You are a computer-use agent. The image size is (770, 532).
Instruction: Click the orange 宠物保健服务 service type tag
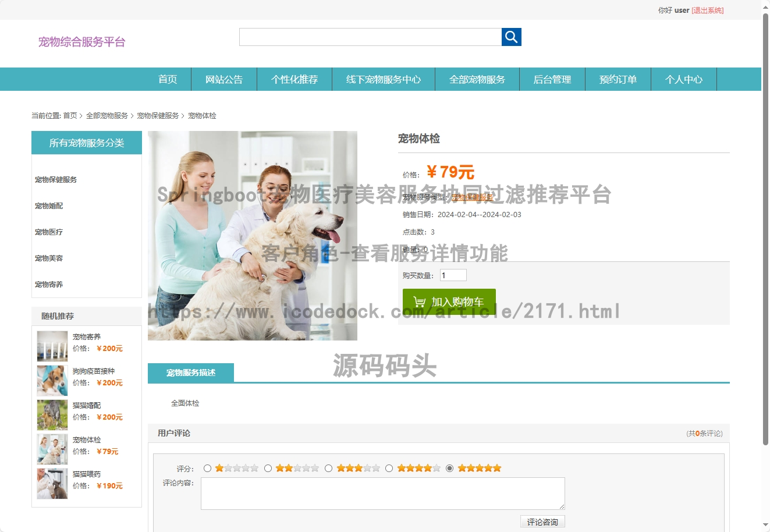click(473, 197)
